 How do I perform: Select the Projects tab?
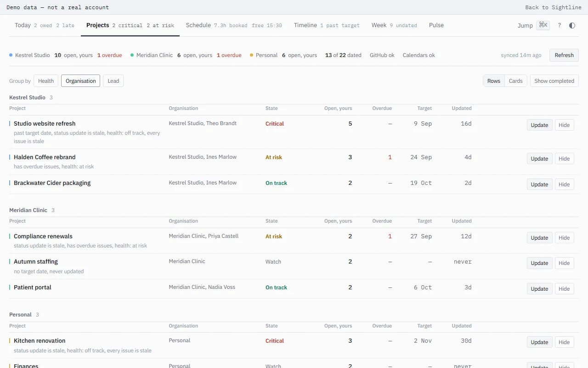coord(130,25)
